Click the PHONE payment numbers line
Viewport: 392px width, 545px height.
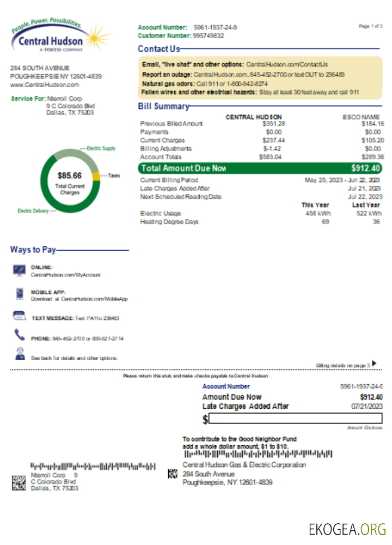(x=77, y=338)
